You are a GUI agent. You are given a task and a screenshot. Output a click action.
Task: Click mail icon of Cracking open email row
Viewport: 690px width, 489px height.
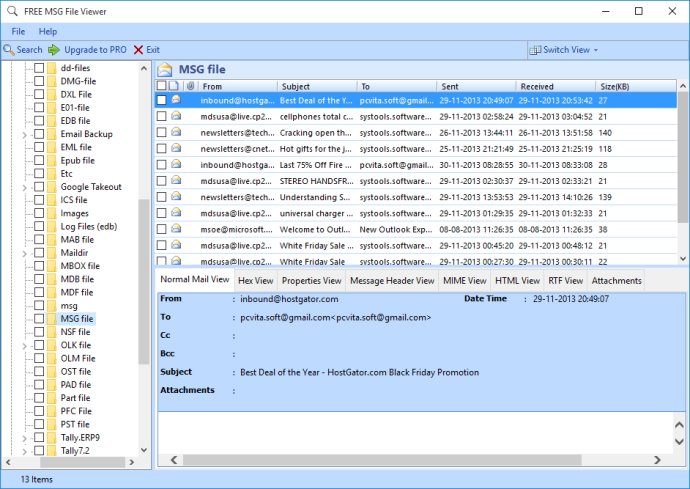coord(176,132)
